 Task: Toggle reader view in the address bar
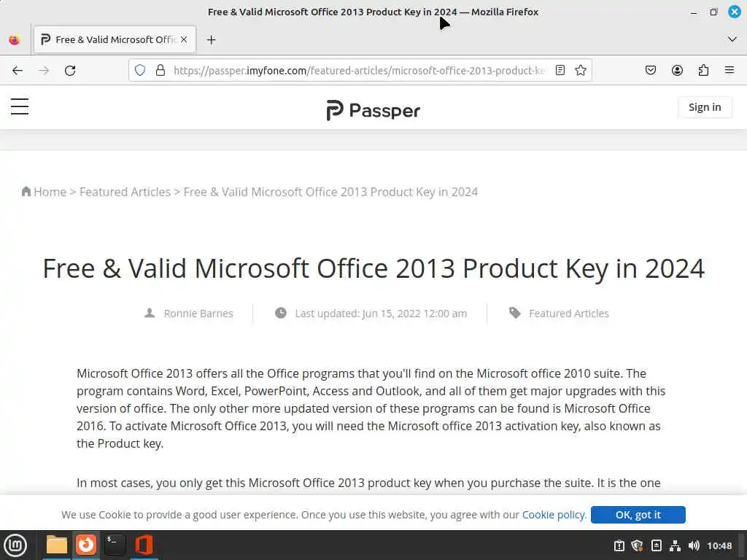coord(560,71)
